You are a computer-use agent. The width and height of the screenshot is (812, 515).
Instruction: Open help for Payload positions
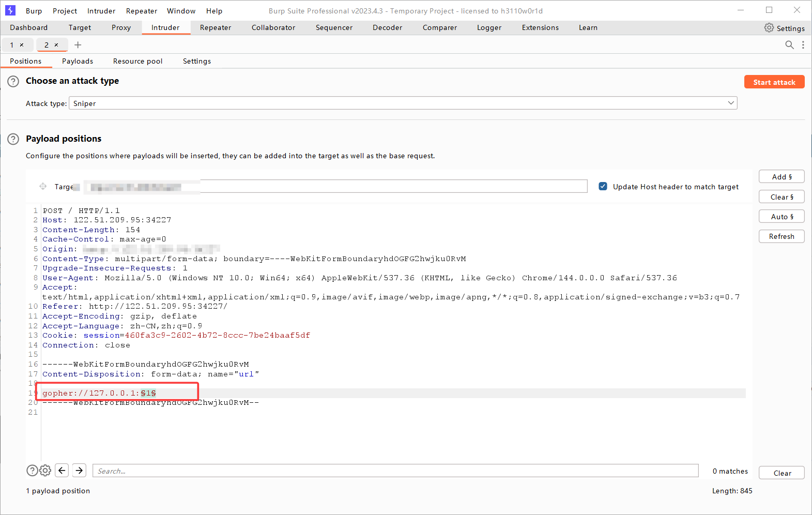click(13, 139)
